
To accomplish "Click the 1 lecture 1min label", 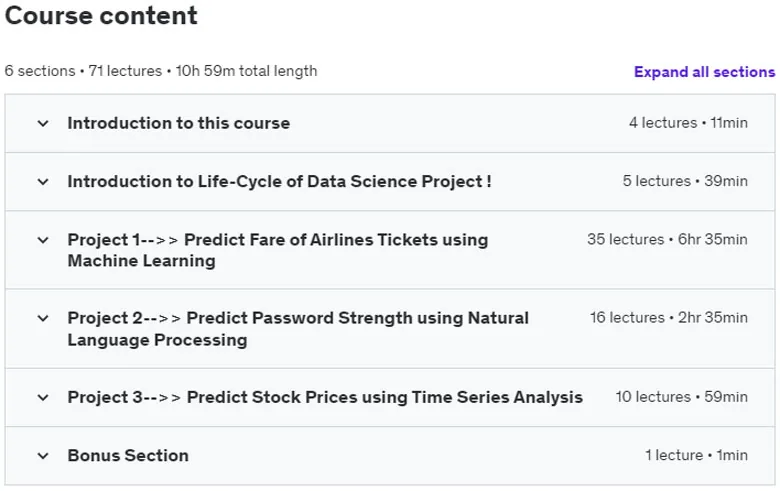I will pyautogui.click(x=696, y=455).
